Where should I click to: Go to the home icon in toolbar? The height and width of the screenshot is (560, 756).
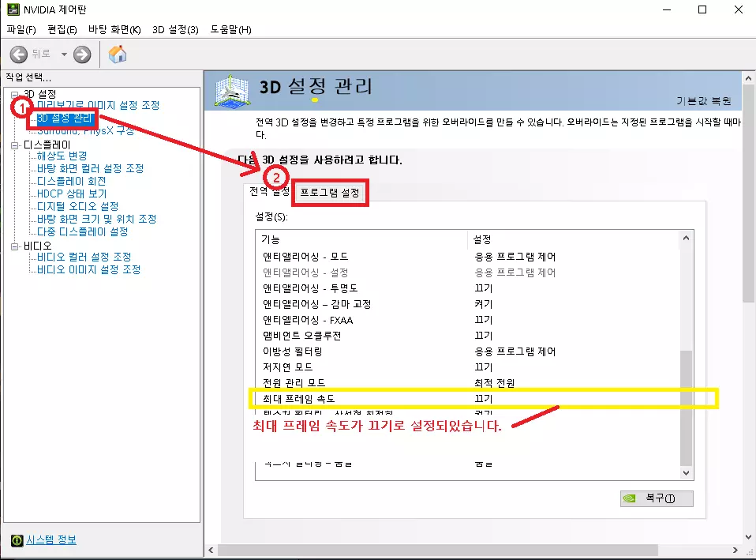[x=117, y=54]
